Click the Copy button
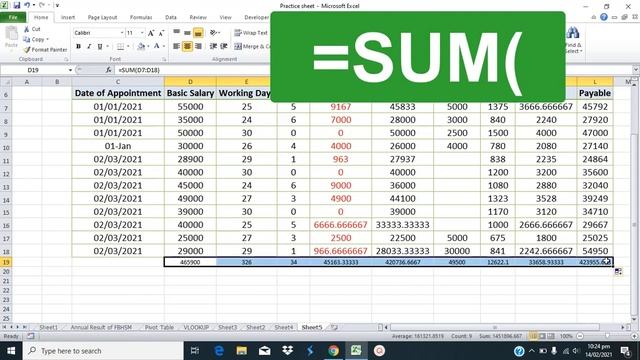Viewport: 640px width, 360px height. pos(34,40)
